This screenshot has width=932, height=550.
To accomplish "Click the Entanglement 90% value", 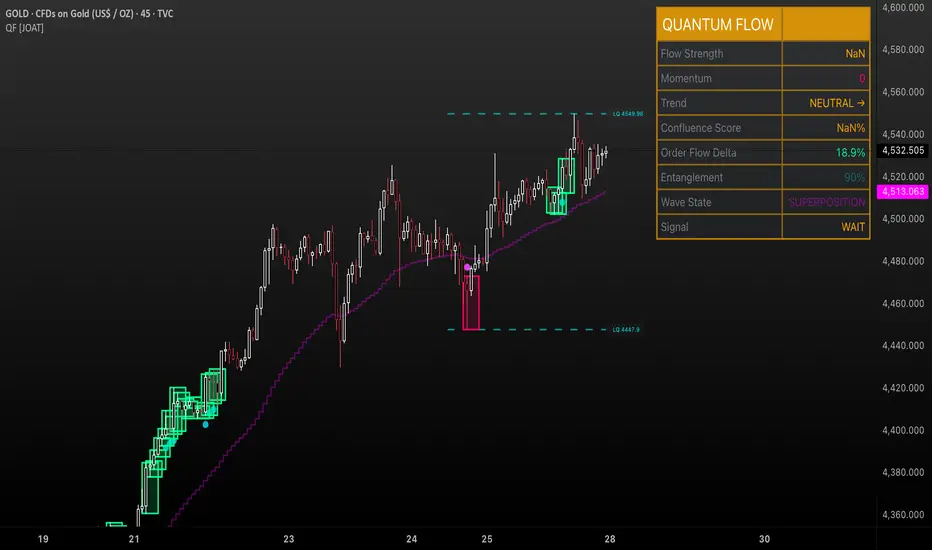I will 855,178.
